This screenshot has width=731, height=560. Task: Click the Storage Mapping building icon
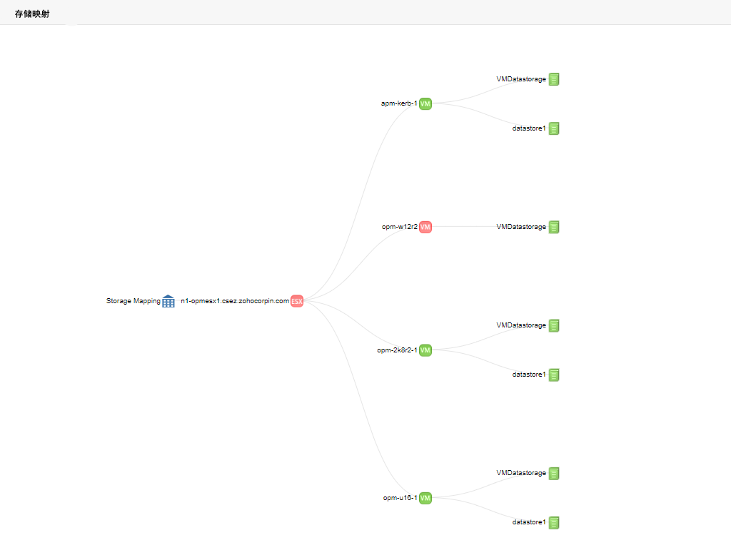pyautogui.click(x=168, y=301)
